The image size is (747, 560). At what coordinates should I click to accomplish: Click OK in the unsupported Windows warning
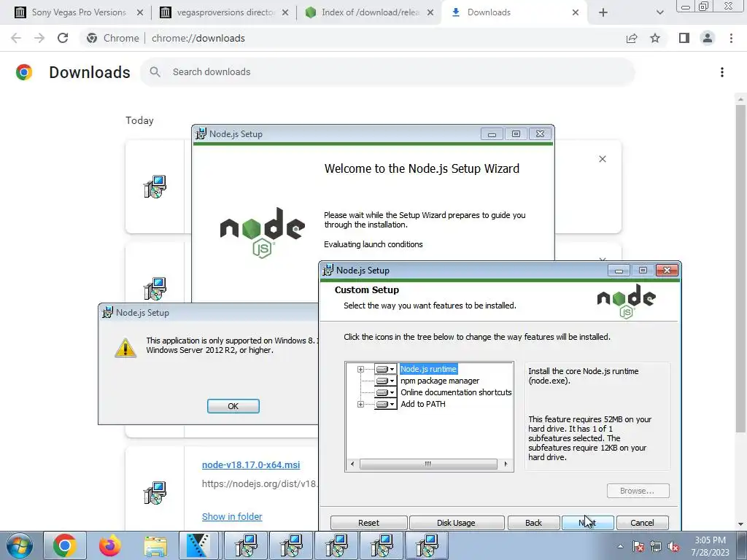pos(233,406)
